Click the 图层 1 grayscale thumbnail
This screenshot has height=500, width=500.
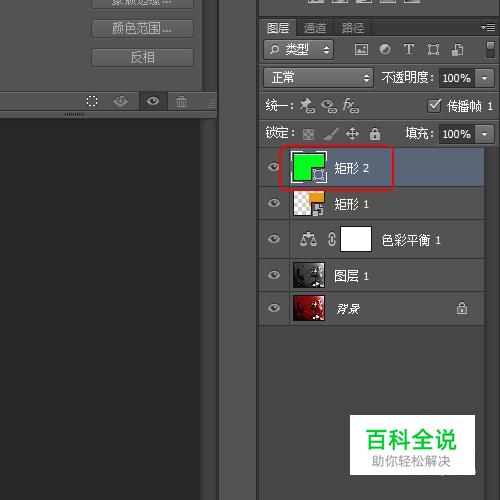309,275
